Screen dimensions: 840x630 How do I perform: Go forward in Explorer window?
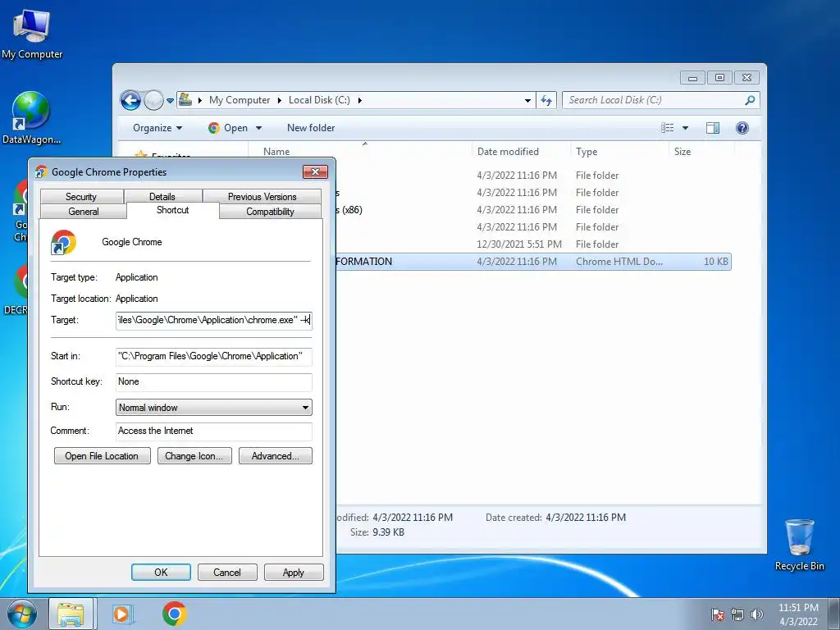tap(153, 100)
